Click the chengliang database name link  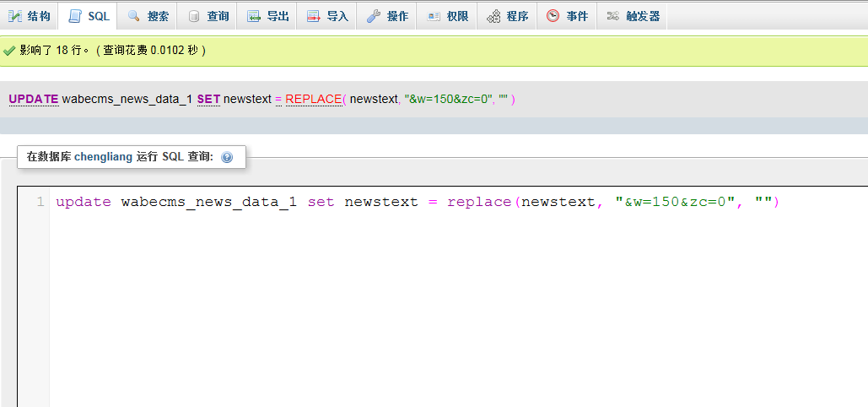(x=103, y=156)
